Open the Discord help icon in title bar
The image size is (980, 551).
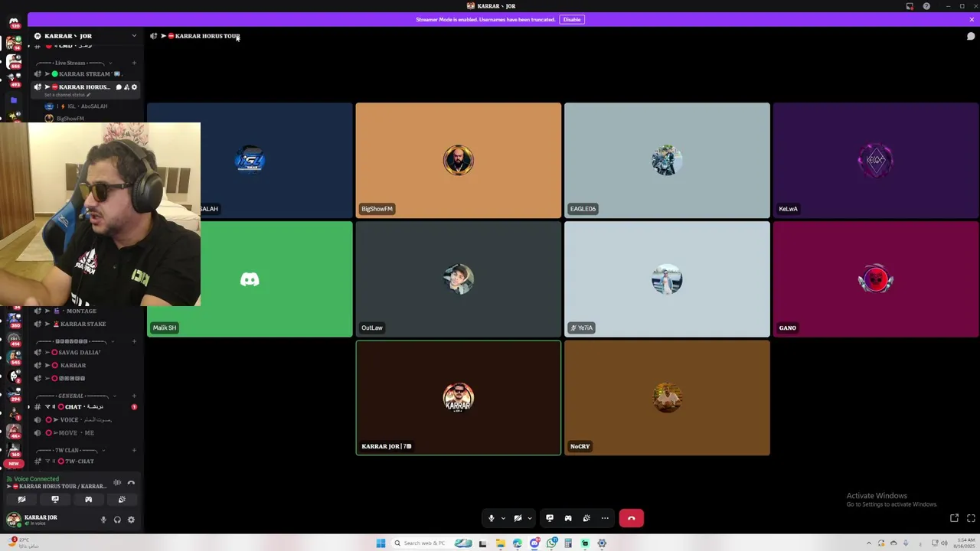point(926,6)
